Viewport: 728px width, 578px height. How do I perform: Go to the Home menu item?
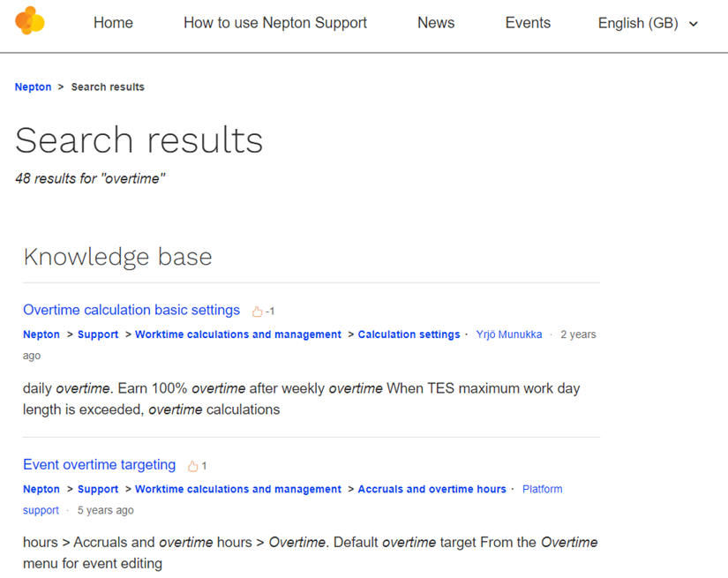pos(113,23)
